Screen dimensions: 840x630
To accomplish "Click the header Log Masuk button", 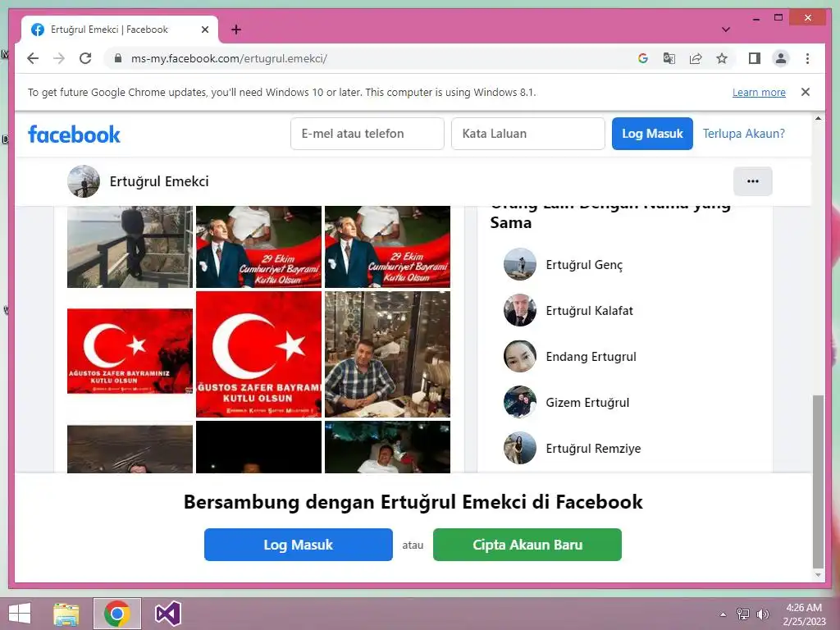I will 652,134.
